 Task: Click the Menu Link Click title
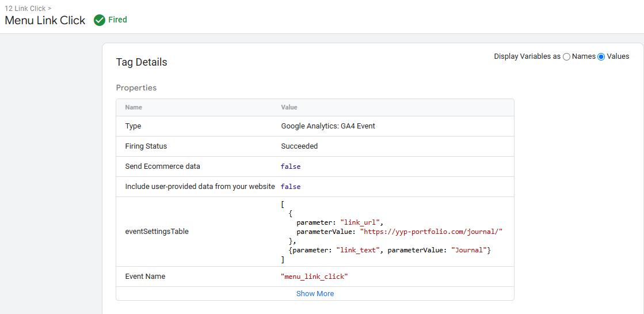pyautogui.click(x=45, y=20)
